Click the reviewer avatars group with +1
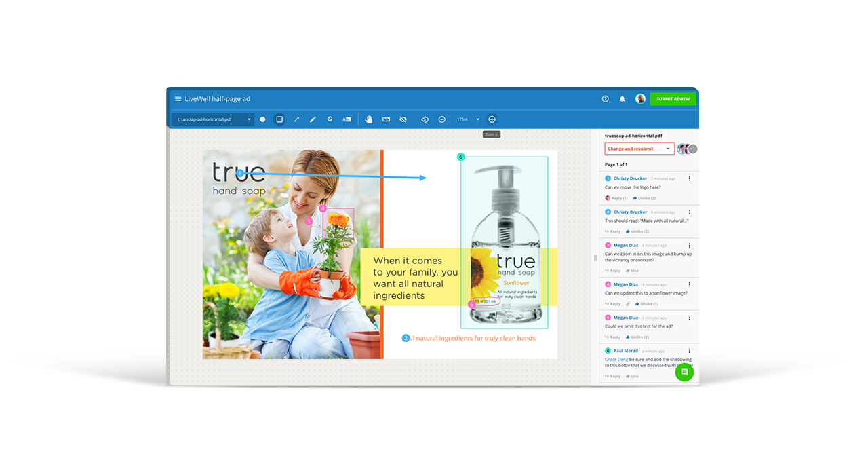This screenshot has height=475, width=868. pyautogui.click(x=687, y=149)
